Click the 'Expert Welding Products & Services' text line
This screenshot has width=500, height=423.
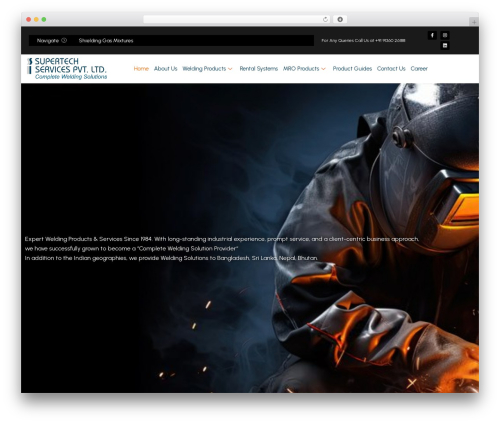pos(222,239)
